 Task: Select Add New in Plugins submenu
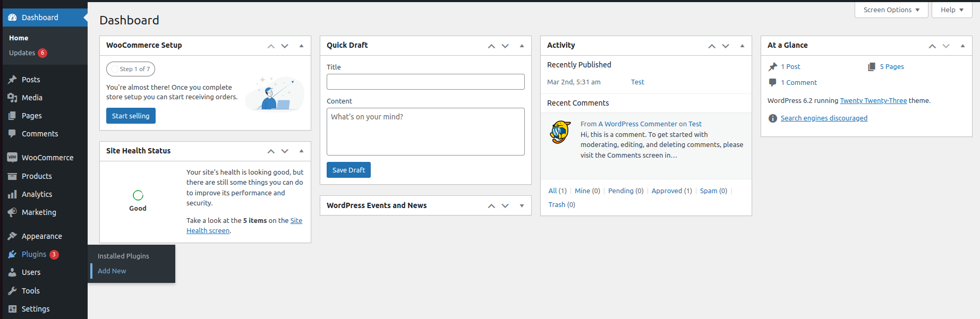[112, 271]
